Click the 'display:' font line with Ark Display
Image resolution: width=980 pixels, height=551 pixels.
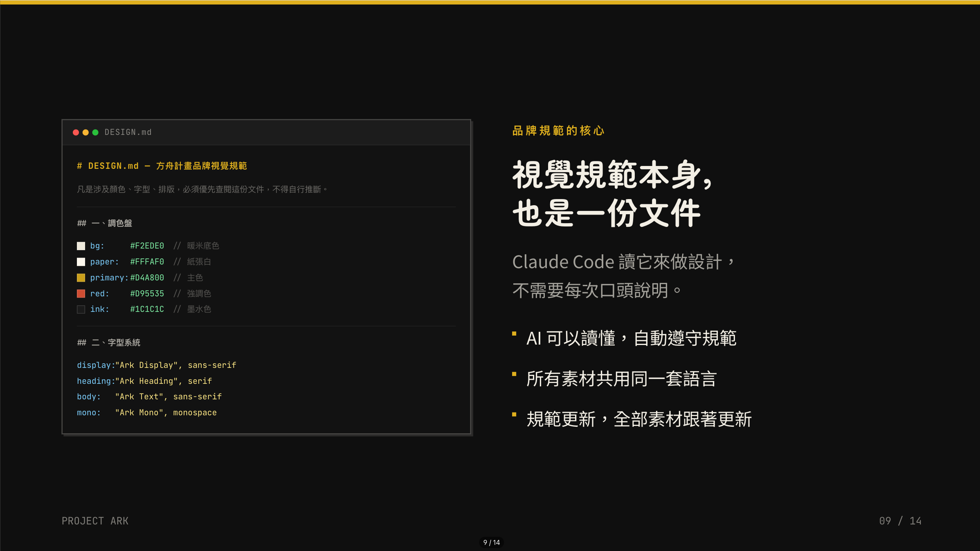point(157,365)
